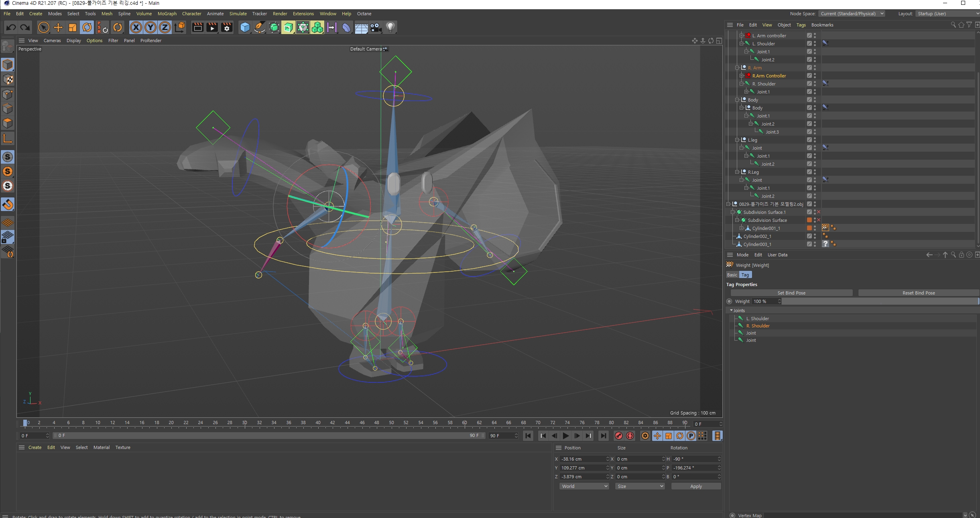Open the MoGraph menu
The width and height of the screenshot is (980, 518).
(167, 14)
